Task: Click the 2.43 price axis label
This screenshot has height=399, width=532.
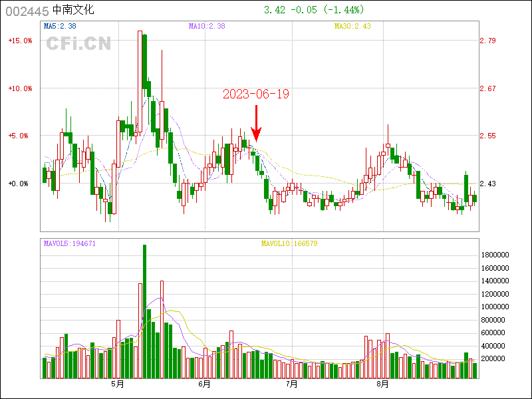Action: click(487, 184)
